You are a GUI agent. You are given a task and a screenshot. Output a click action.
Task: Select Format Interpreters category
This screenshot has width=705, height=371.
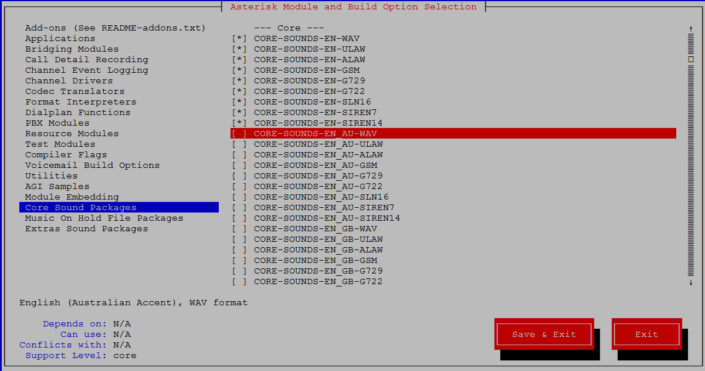[x=81, y=102]
